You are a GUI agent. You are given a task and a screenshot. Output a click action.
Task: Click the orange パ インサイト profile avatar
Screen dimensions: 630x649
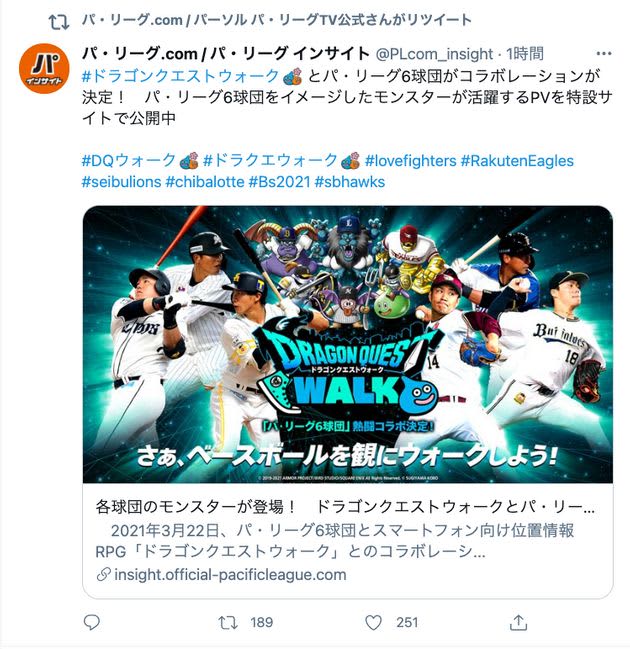pos(44,68)
